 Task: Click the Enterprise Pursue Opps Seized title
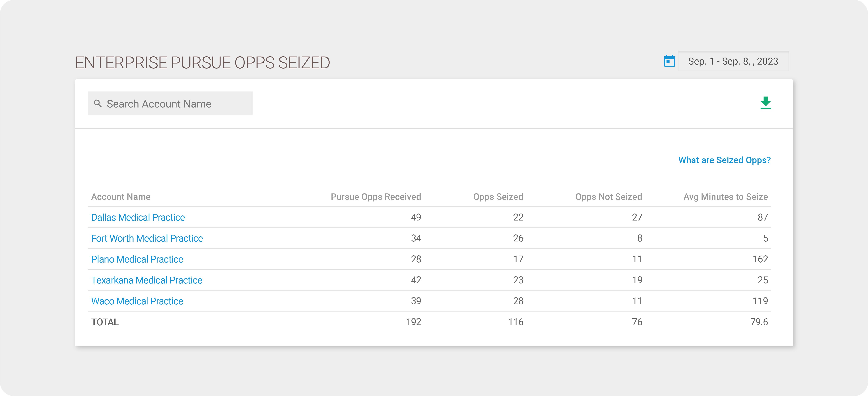coord(203,63)
